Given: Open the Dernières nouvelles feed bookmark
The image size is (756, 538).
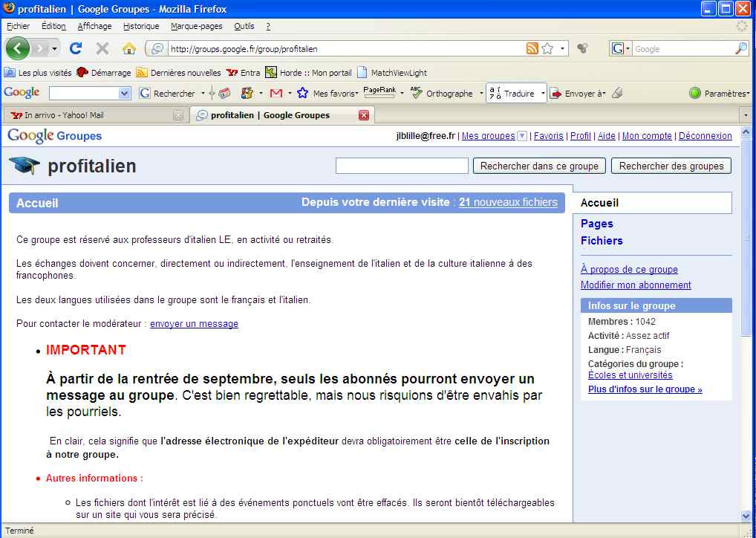Looking at the screenshot, I should (x=178, y=73).
